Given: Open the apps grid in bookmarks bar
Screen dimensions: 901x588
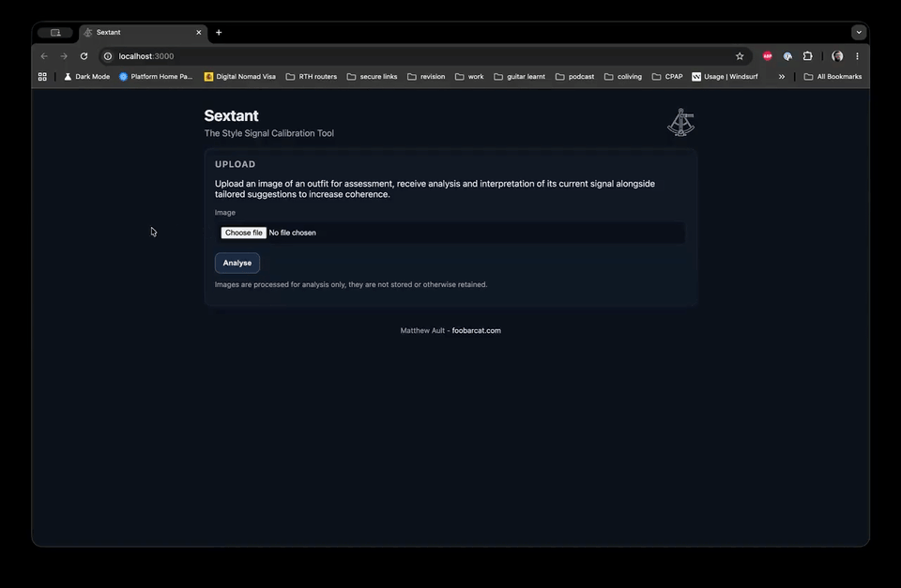Looking at the screenshot, I should pyautogui.click(x=42, y=76).
